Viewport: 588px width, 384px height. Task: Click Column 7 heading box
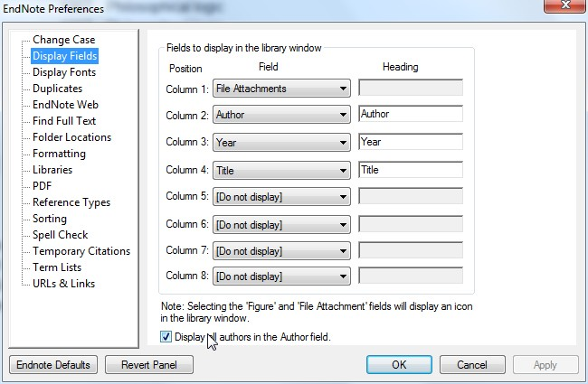[x=411, y=250]
